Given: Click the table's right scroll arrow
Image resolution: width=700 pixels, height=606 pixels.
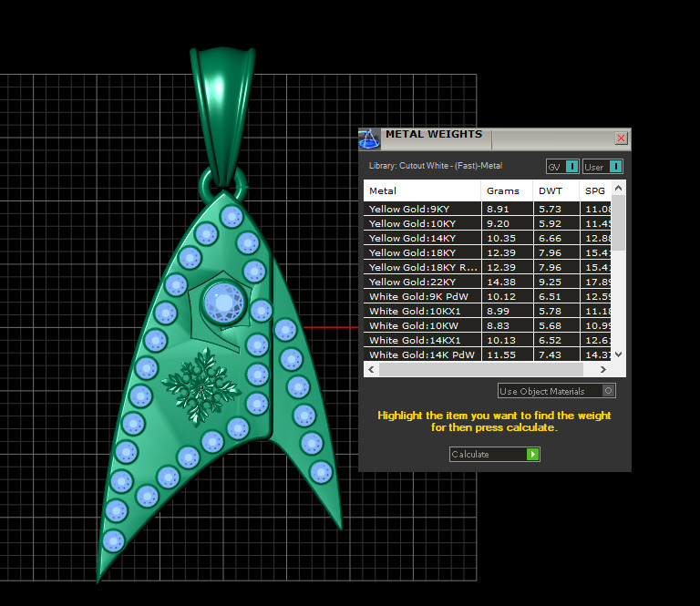Looking at the screenshot, I should (x=603, y=369).
